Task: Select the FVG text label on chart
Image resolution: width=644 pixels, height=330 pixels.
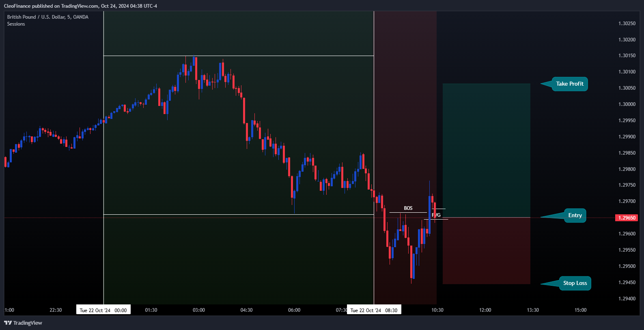Action: click(436, 215)
